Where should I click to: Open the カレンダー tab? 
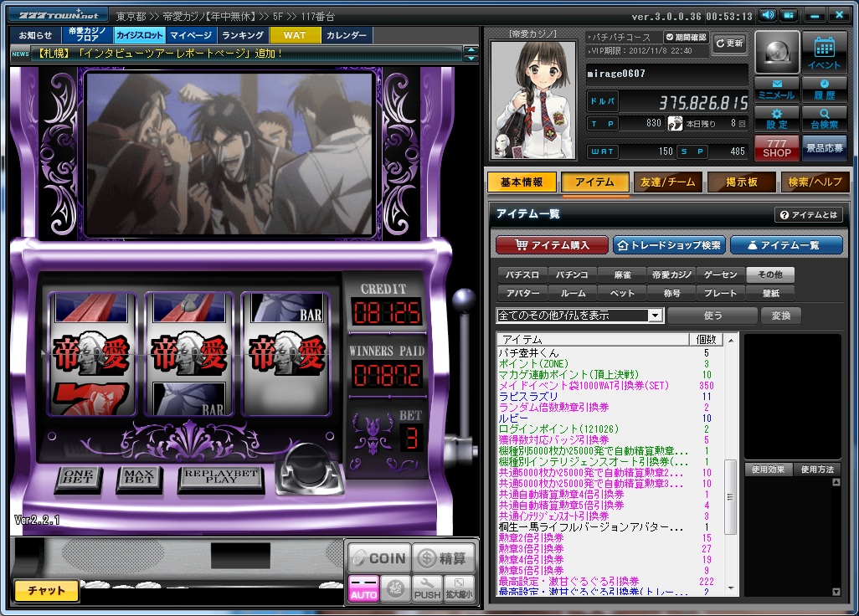click(347, 35)
